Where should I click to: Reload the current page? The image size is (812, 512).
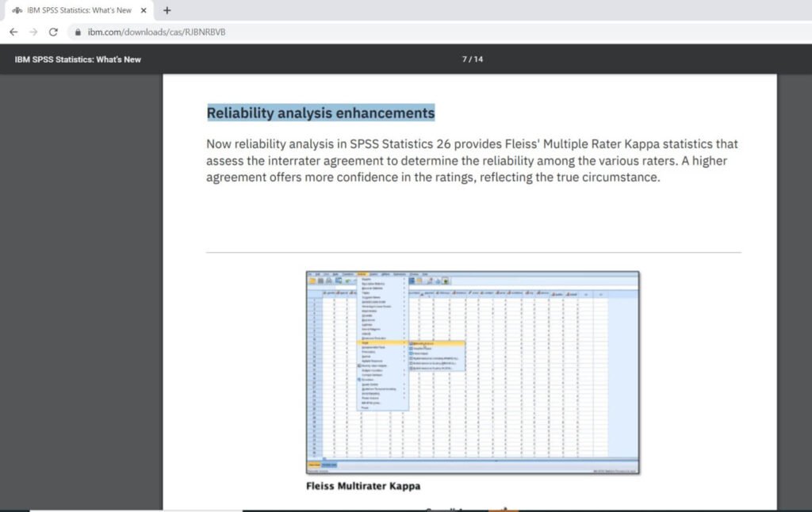pyautogui.click(x=53, y=32)
